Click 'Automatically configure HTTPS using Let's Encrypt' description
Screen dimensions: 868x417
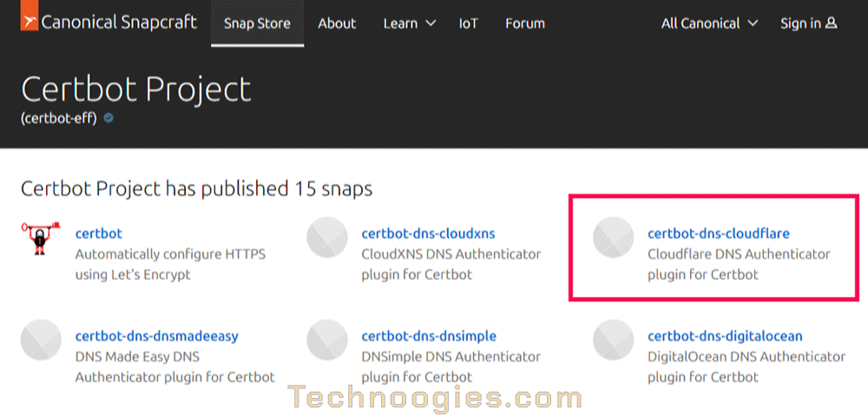[x=170, y=264]
